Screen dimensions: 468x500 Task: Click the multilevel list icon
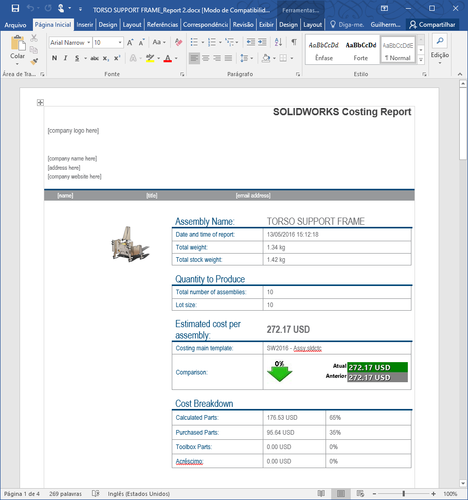(229, 42)
